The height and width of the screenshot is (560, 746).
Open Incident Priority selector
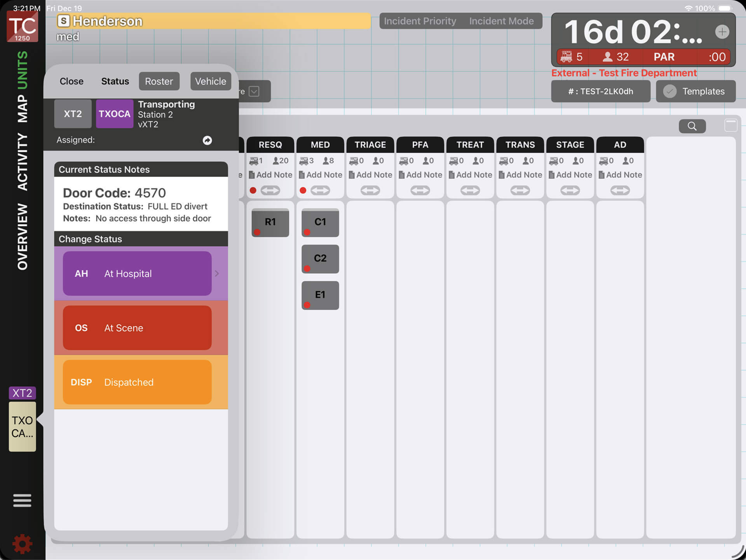pyautogui.click(x=420, y=21)
